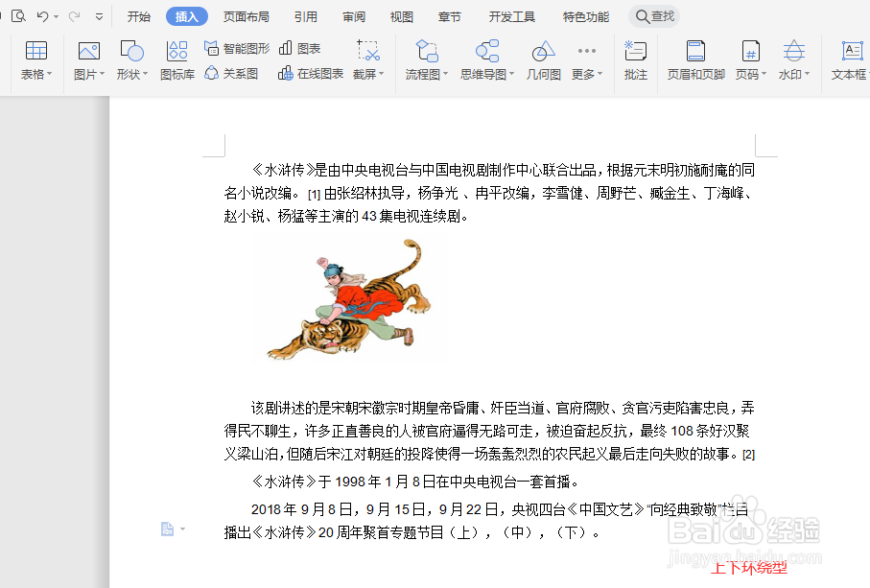Screen dimensions: 870x588
Task: Click the [1] citation reference link
Action: pos(313,194)
